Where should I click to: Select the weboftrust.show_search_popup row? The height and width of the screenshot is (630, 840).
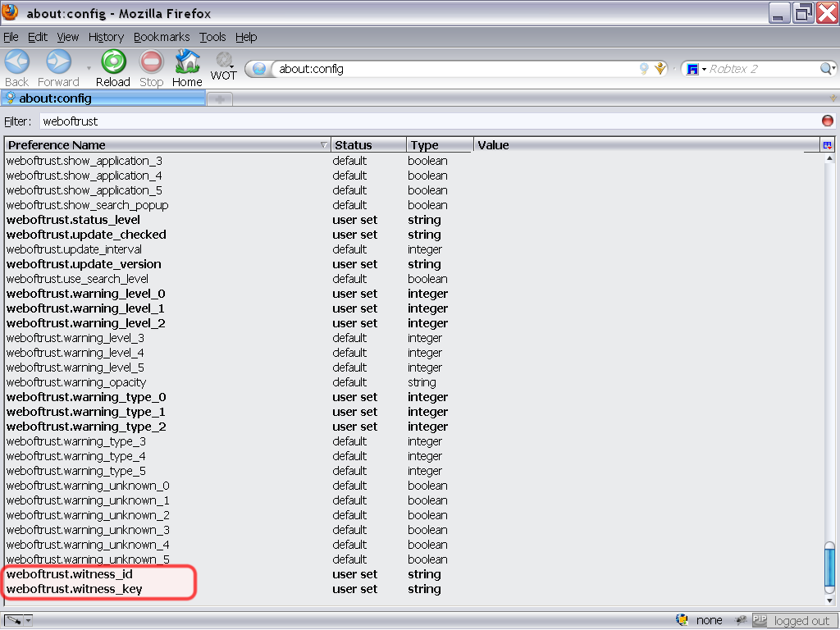[x=414, y=205]
